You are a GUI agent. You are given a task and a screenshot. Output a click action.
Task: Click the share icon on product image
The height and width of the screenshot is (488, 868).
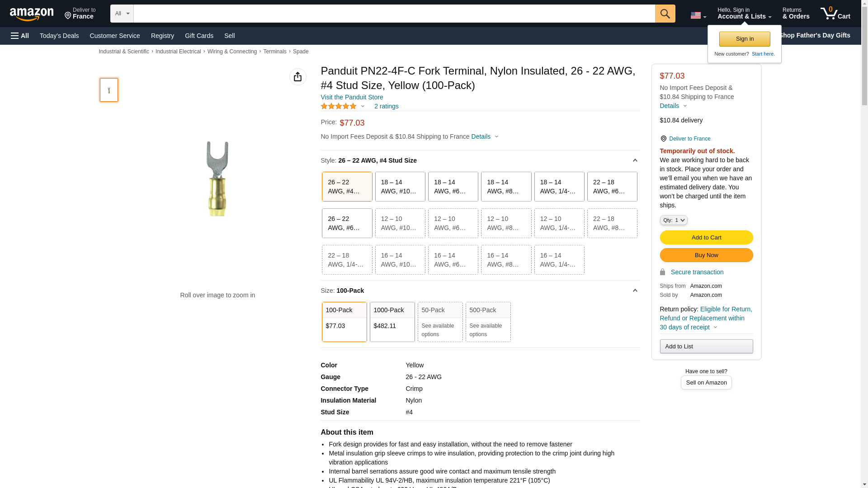tap(297, 77)
